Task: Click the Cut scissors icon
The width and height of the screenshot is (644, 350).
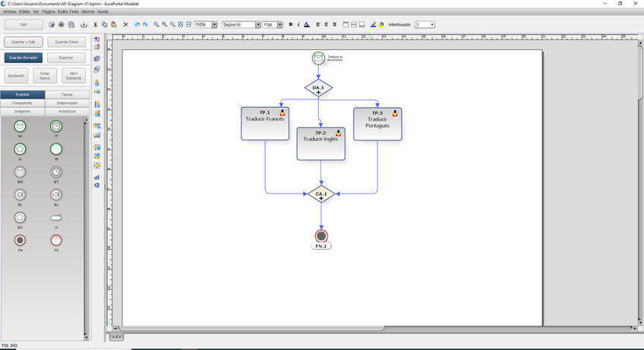Action: click(x=95, y=24)
